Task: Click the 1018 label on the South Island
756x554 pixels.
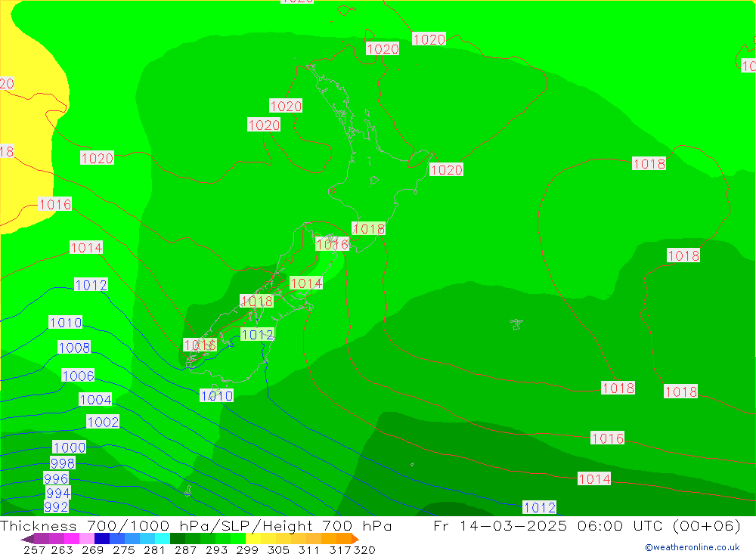Action: pyautogui.click(x=257, y=302)
